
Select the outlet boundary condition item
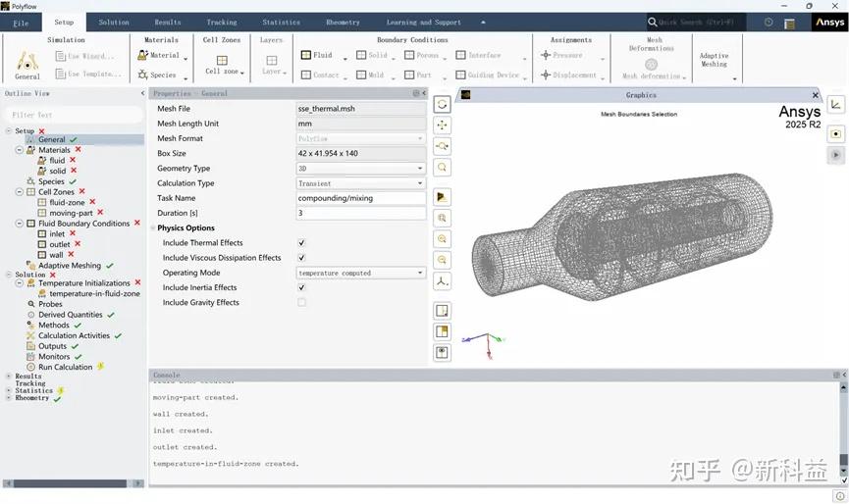59,244
